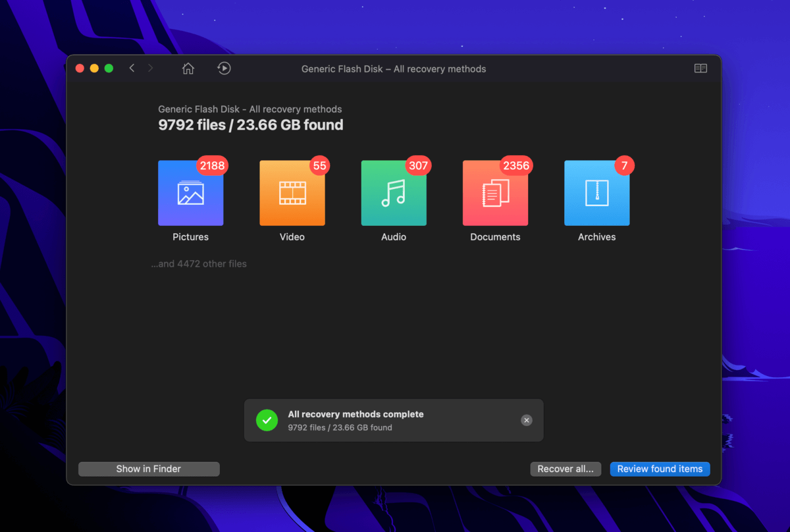The width and height of the screenshot is (790, 532).
Task: Go to the Home screen icon
Action: (x=188, y=68)
